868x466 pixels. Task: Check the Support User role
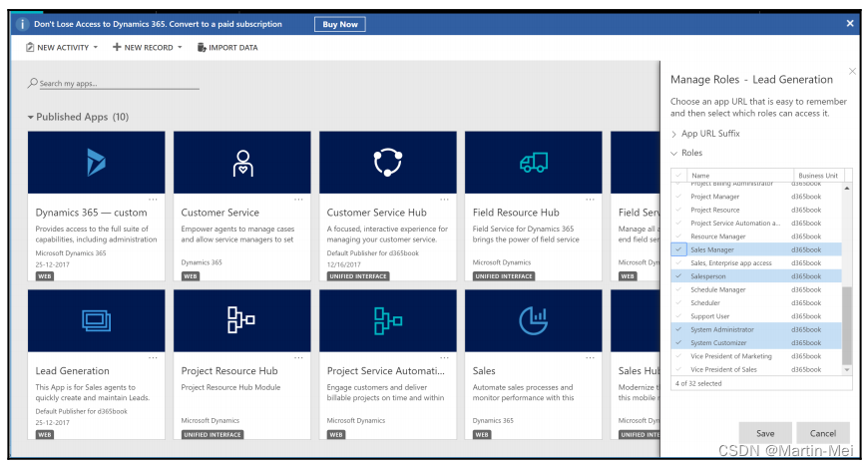click(x=678, y=315)
